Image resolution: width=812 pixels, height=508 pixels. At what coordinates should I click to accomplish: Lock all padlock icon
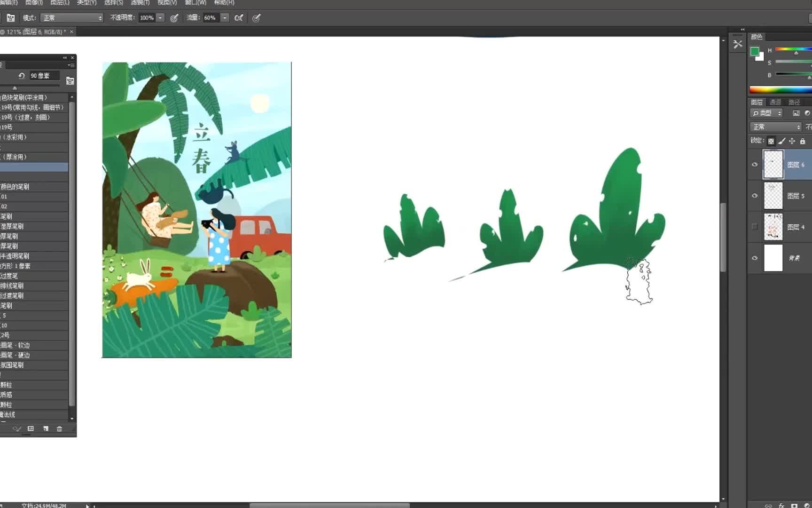pyautogui.click(x=803, y=141)
